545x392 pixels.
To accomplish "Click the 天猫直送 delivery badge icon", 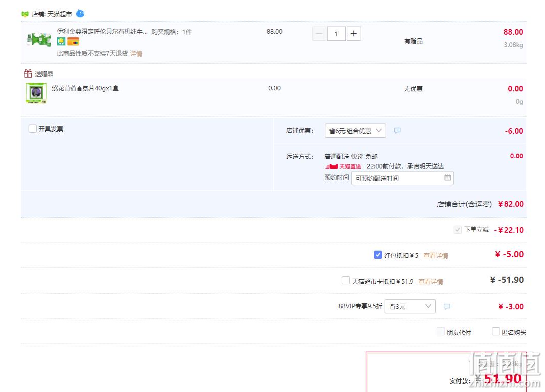I will pos(343,166).
